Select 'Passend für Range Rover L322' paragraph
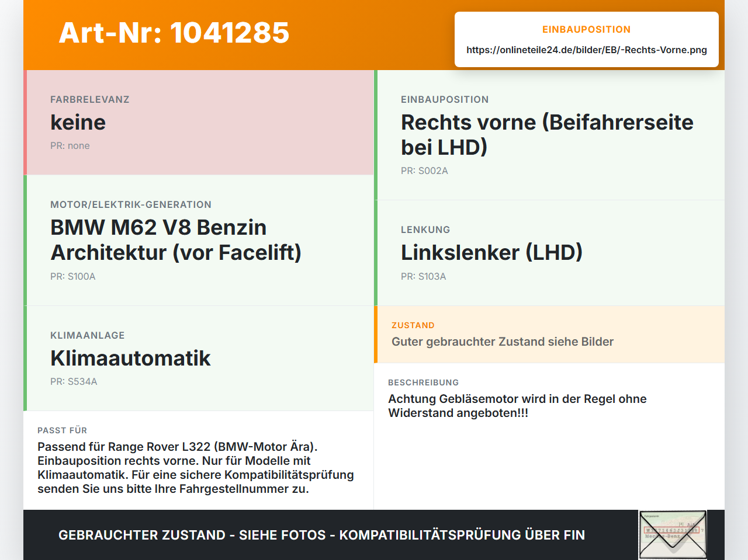Screen dimensions: 748x560 196,468
